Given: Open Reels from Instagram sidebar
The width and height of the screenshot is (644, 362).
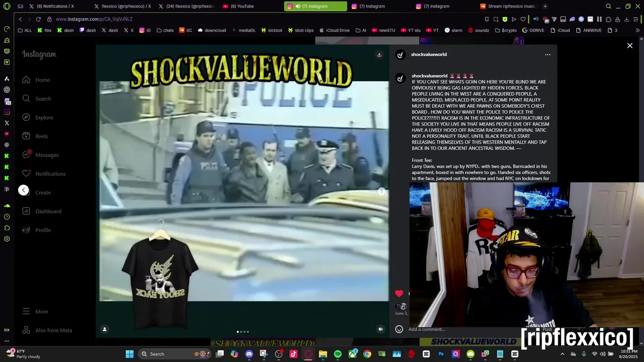Looking at the screenshot, I should (x=35, y=136).
